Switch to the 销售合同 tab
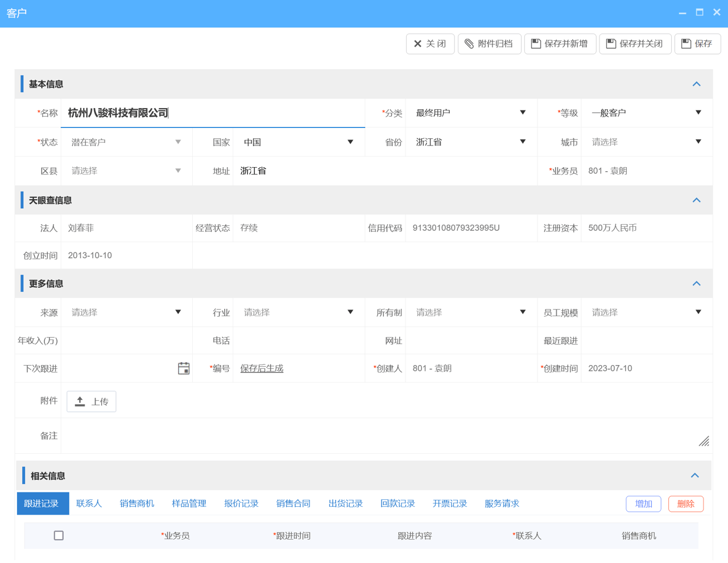Viewport: 728px width, 563px height. click(293, 503)
